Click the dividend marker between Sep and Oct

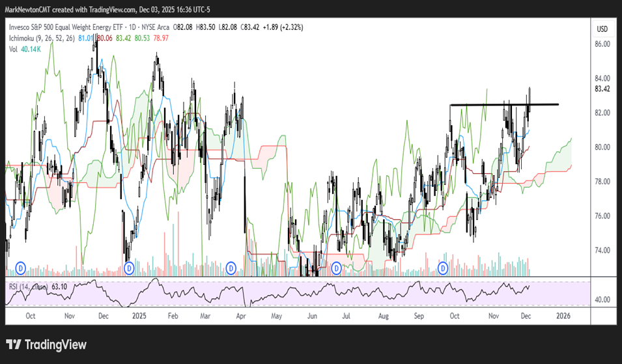pos(443,268)
